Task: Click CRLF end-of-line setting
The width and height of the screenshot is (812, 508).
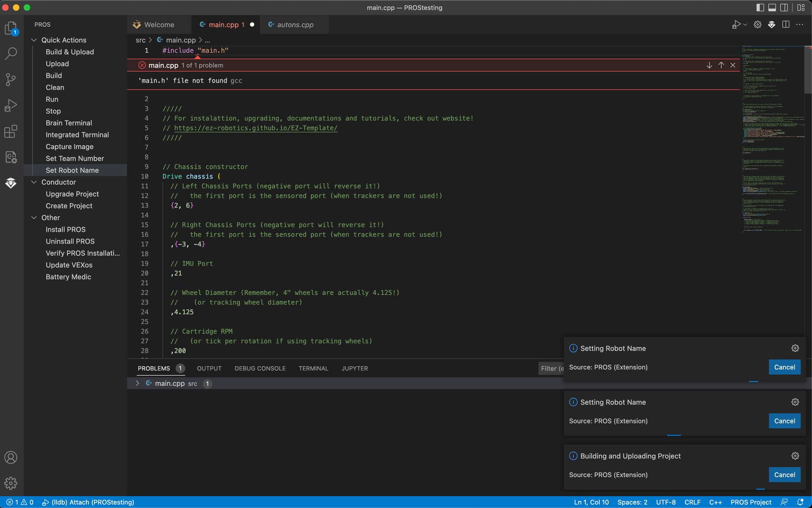Action: [x=692, y=502]
